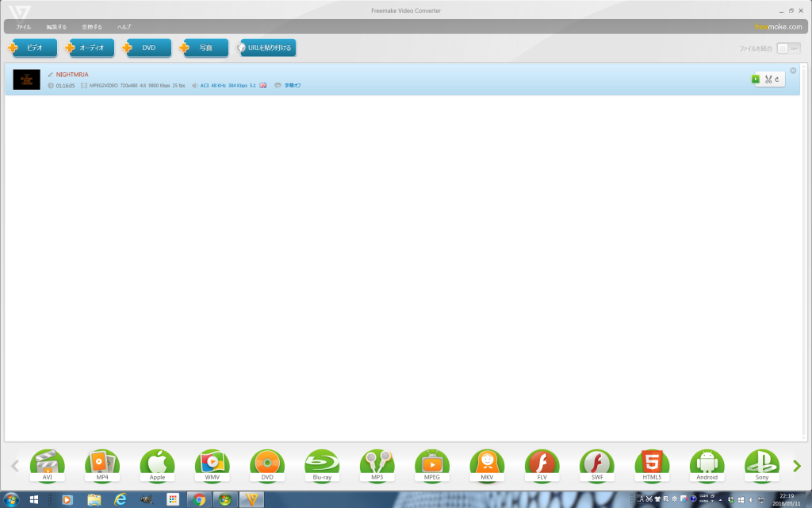Pick the MKV output format icon
Viewport: 812px width, 508px height.
click(x=487, y=464)
